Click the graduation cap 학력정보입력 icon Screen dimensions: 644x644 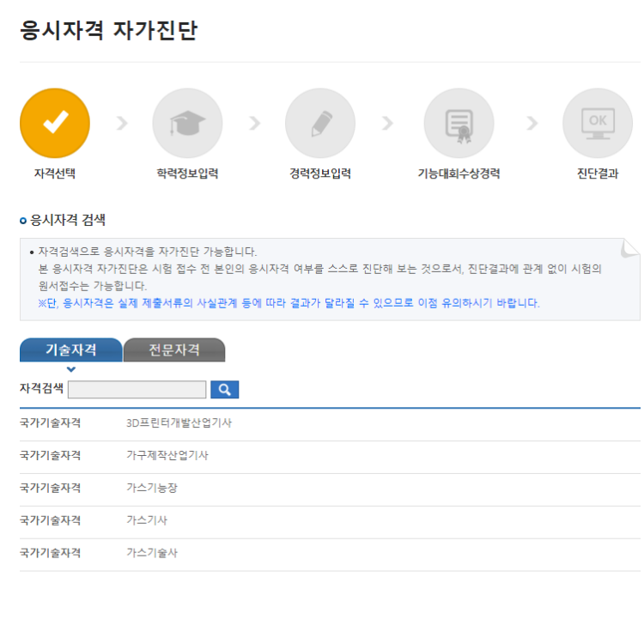click(x=187, y=123)
